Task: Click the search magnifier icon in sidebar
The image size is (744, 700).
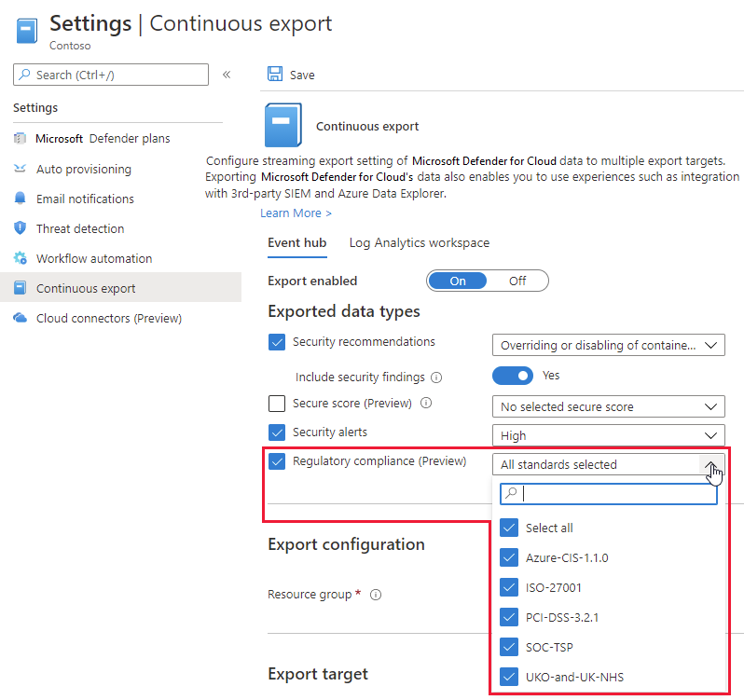Action: [x=24, y=75]
